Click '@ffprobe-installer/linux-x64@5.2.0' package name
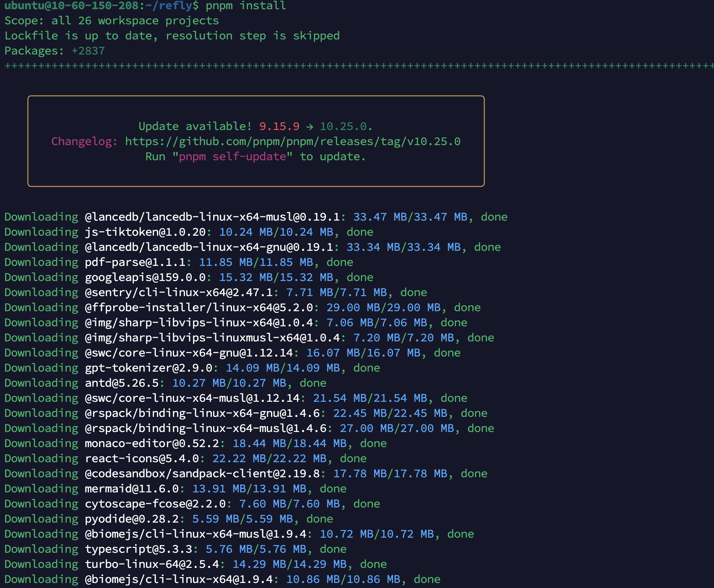The width and height of the screenshot is (714, 588). coord(199,308)
